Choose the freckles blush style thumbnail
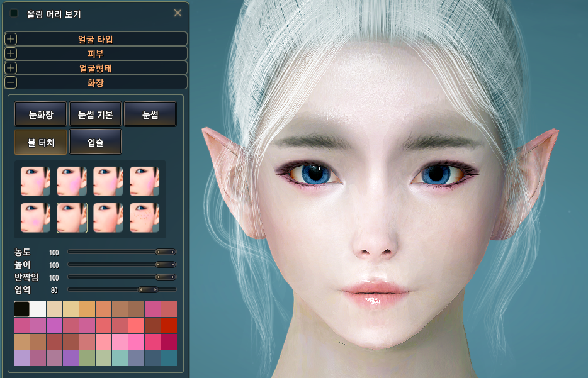The height and width of the screenshot is (378, 588). click(x=144, y=218)
